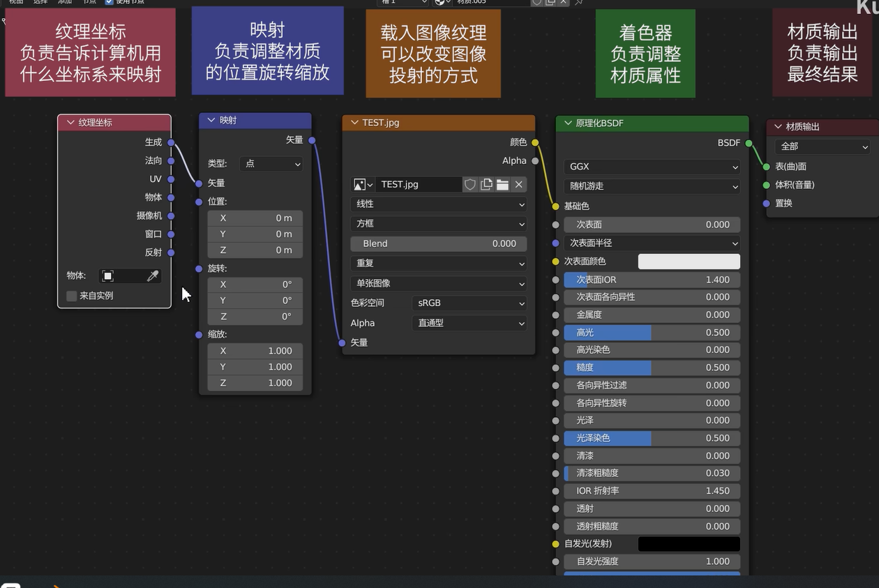Click the eyedropper in the 纹理坐标 node
The width and height of the screenshot is (879, 588).
[153, 276]
